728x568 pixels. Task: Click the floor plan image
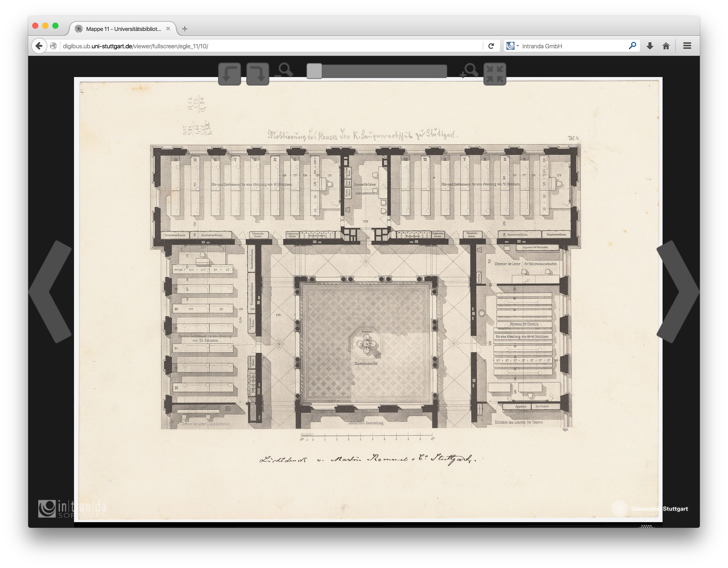coord(368,299)
